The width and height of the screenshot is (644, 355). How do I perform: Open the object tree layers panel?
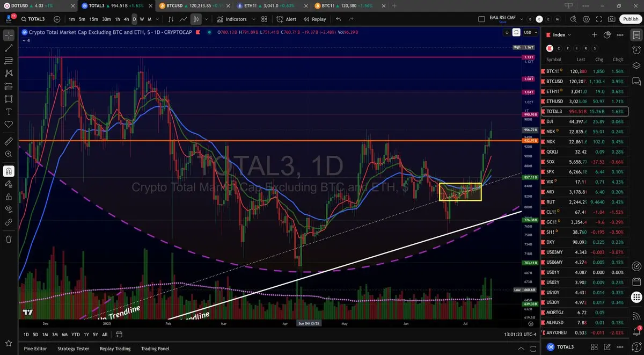(636, 66)
